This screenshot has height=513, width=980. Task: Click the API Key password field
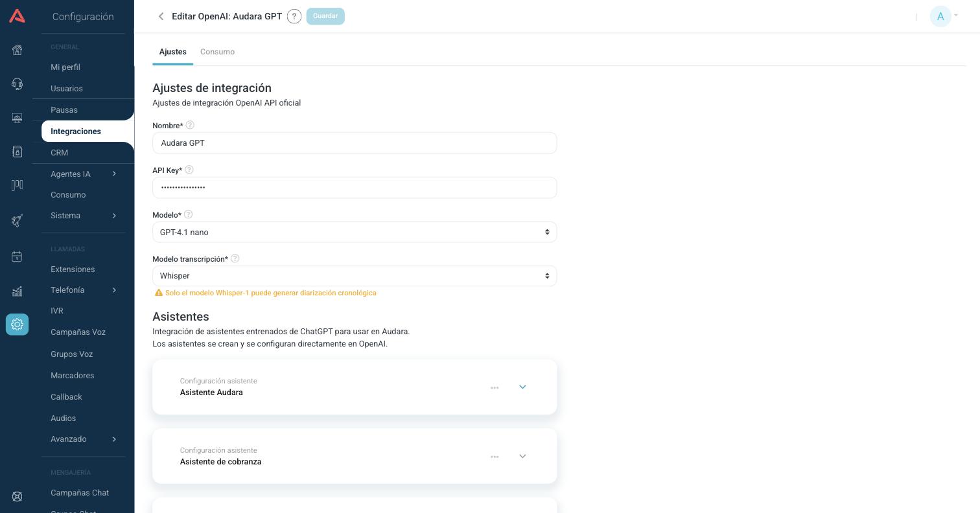click(355, 188)
